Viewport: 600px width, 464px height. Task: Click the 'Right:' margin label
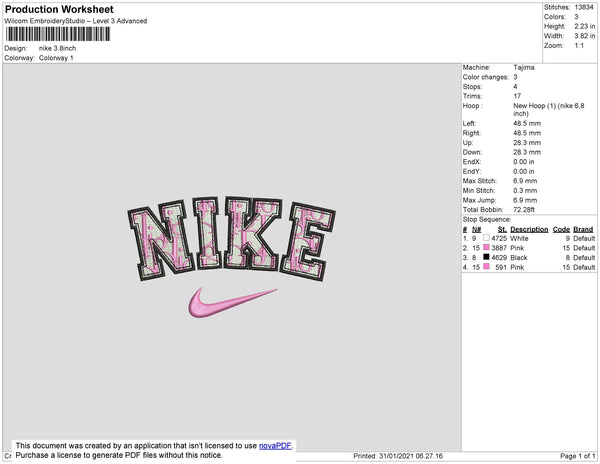(x=472, y=133)
